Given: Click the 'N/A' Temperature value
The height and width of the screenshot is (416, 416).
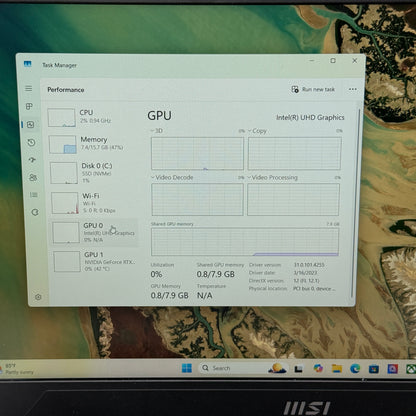Looking at the screenshot, I should tap(204, 295).
